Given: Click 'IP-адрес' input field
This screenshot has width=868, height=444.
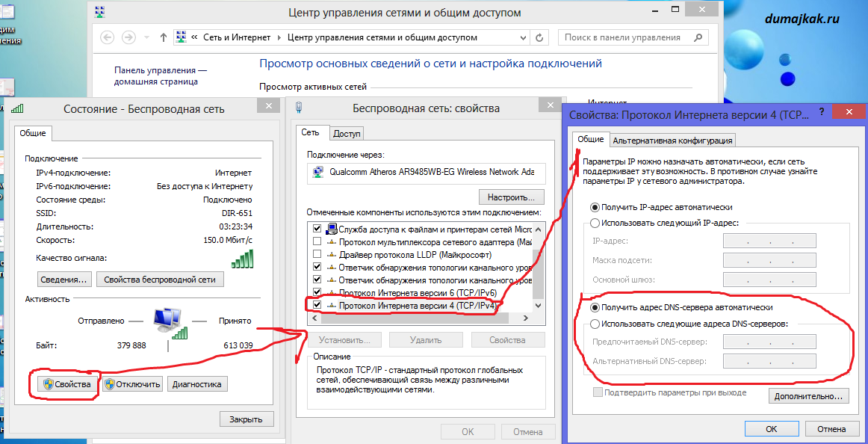Looking at the screenshot, I should pos(769,241).
